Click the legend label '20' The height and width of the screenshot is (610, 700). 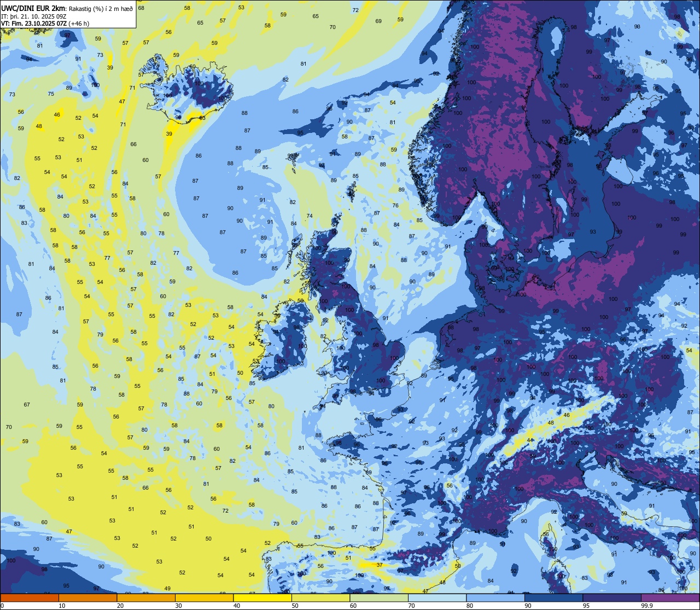click(x=120, y=606)
